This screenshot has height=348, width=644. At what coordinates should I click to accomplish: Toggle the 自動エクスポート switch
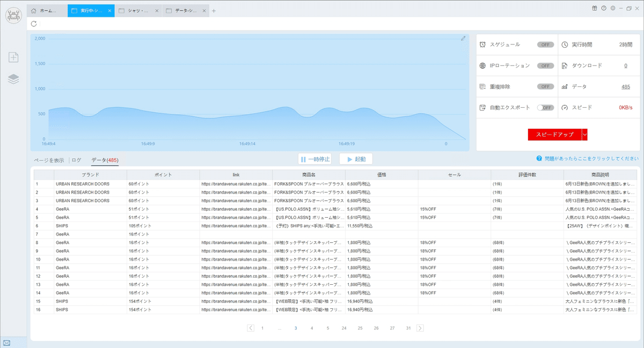[x=546, y=107]
